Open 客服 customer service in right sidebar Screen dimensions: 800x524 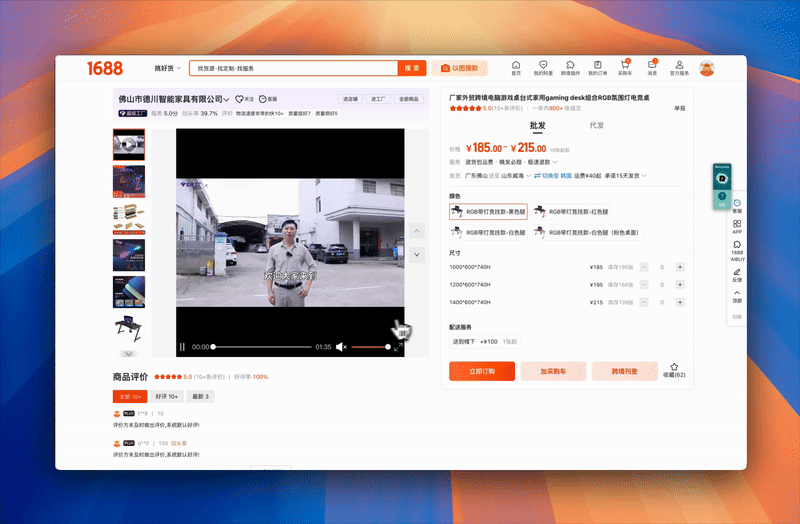737,205
